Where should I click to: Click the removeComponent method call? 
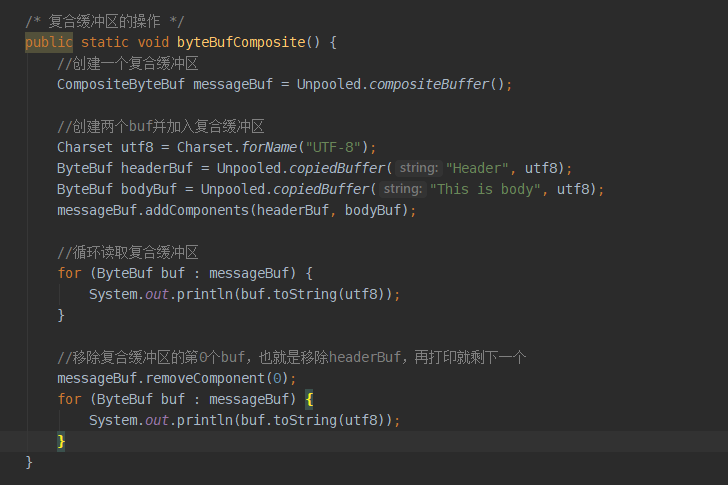[205, 378]
